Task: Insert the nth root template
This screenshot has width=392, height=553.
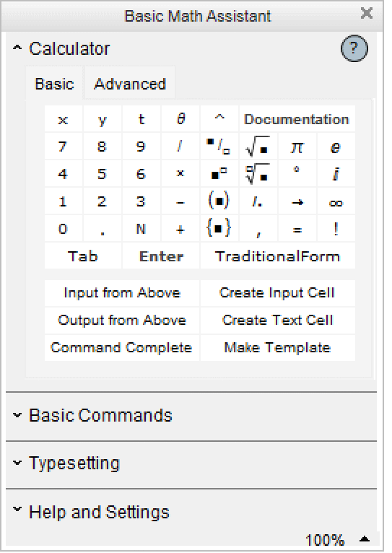Action: pos(258,174)
